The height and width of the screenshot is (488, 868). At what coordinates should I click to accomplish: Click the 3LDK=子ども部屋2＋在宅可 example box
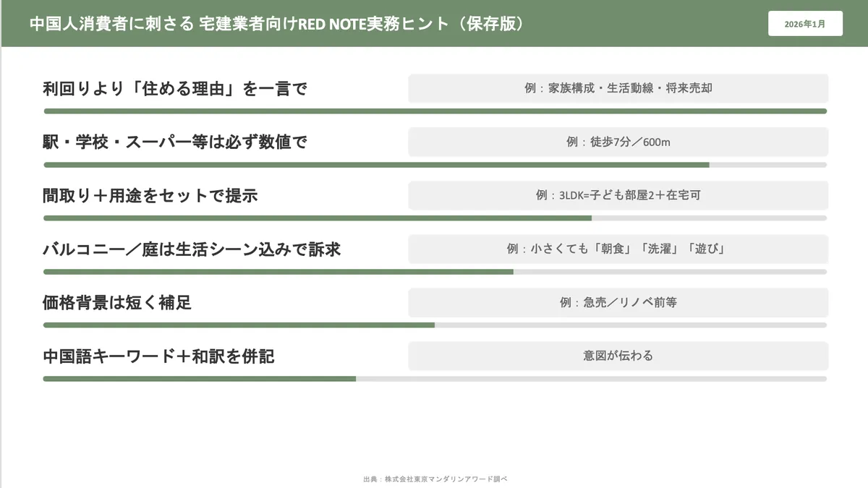(618, 195)
